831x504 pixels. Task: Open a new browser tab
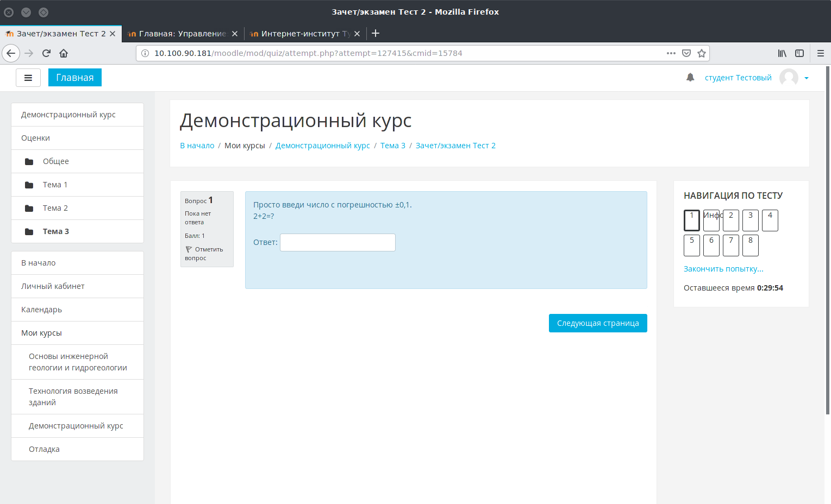coord(376,33)
